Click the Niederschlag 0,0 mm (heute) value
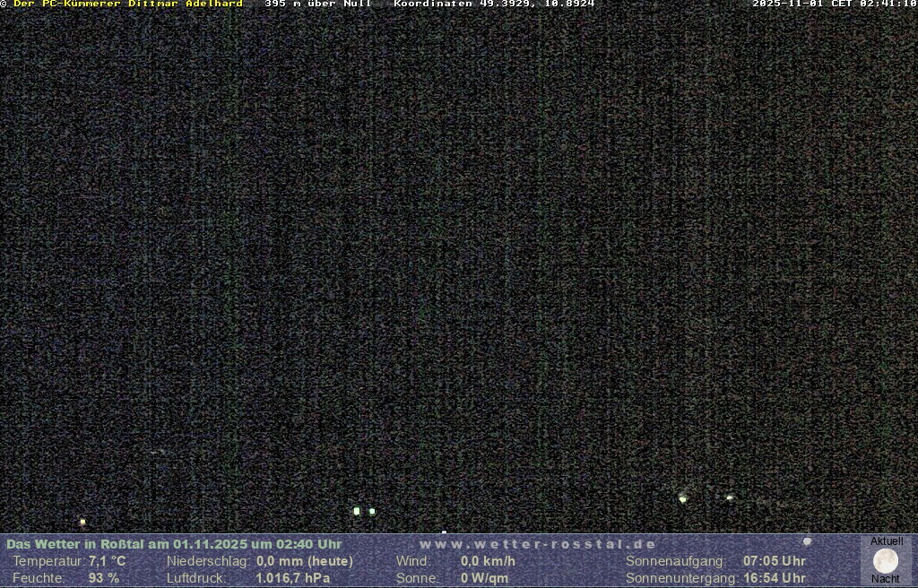Viewport: 918px width, 588px height. coord(304,561)
